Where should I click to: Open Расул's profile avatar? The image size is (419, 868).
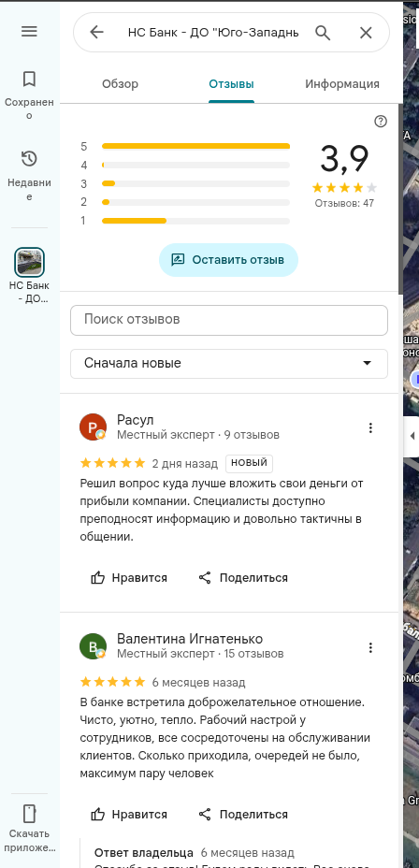coord(93,427)
